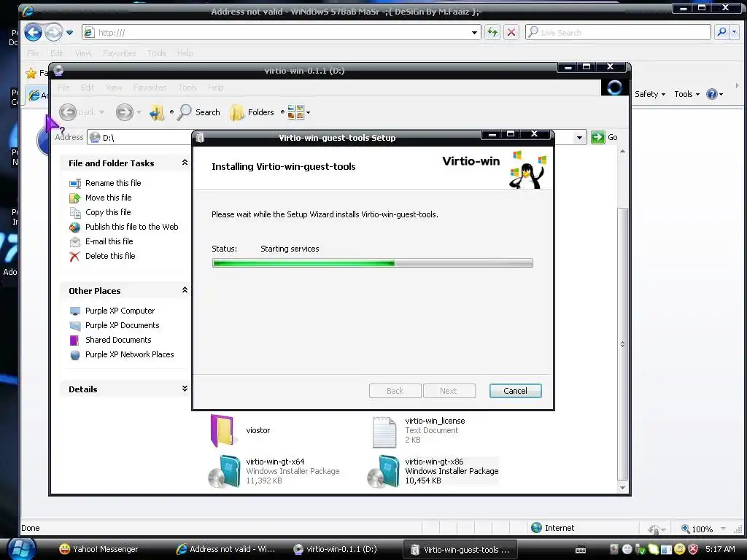This screenshot has width=747, height=560.
Task: Select the virtio-win-gt-x64 installer package
Action: [x=274, y=472]
